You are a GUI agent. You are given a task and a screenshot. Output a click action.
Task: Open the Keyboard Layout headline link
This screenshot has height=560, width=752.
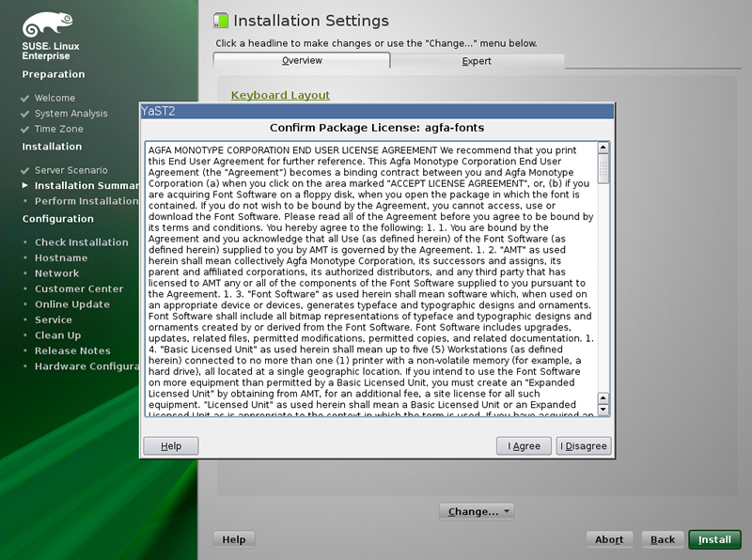point(280,95)
